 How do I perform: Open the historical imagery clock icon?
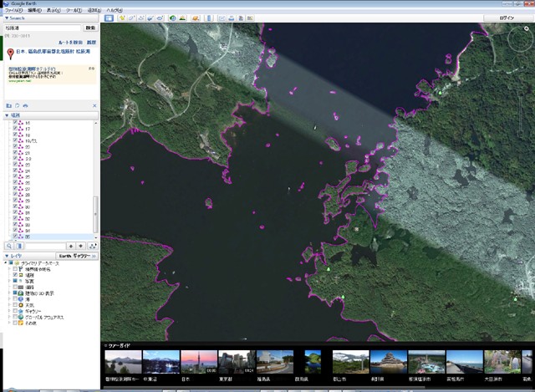coord(171,17)
